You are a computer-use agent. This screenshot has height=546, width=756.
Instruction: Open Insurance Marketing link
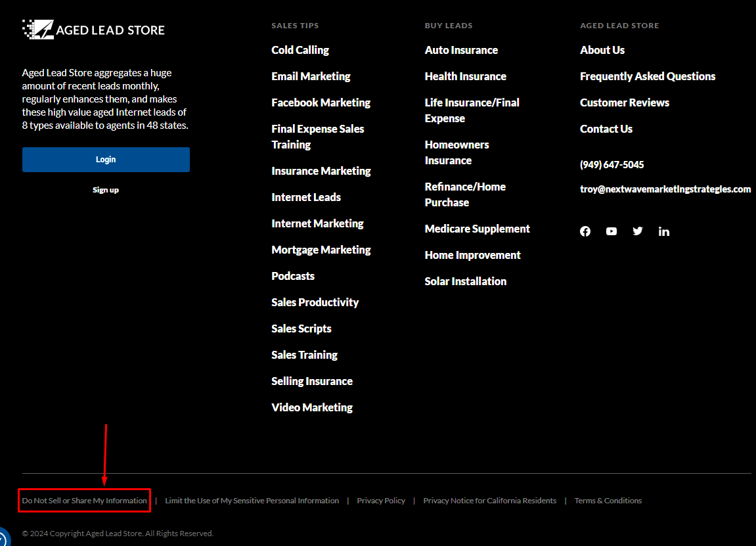(321, 171)
